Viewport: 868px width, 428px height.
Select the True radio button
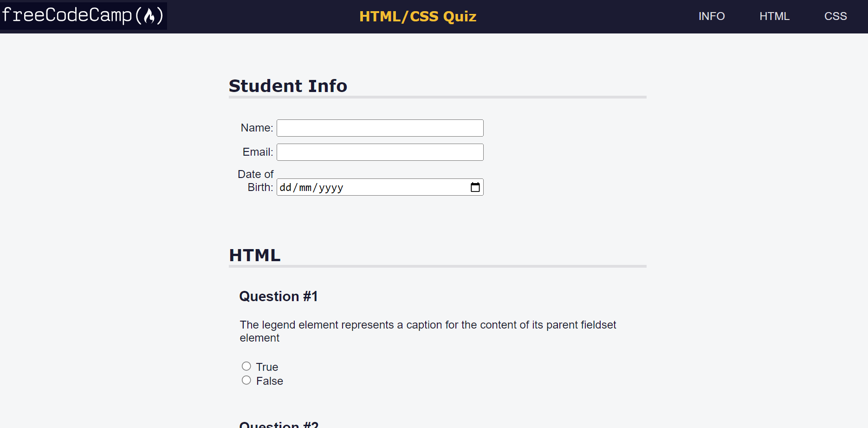click(x=246, y=366)
